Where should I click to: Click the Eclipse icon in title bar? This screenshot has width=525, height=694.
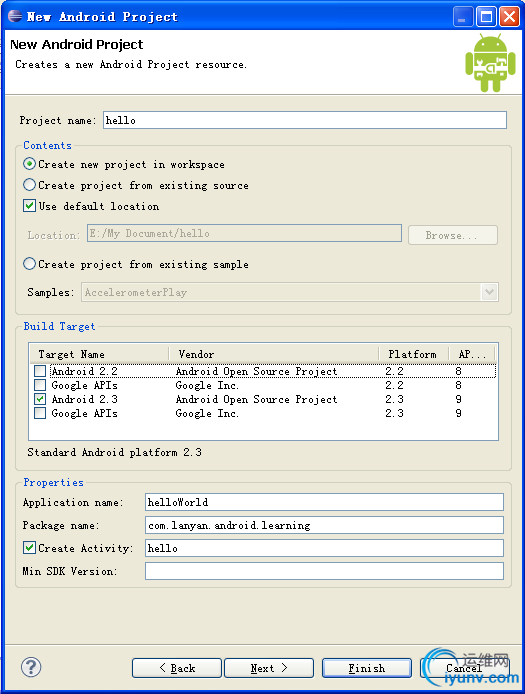click(15, 16)
